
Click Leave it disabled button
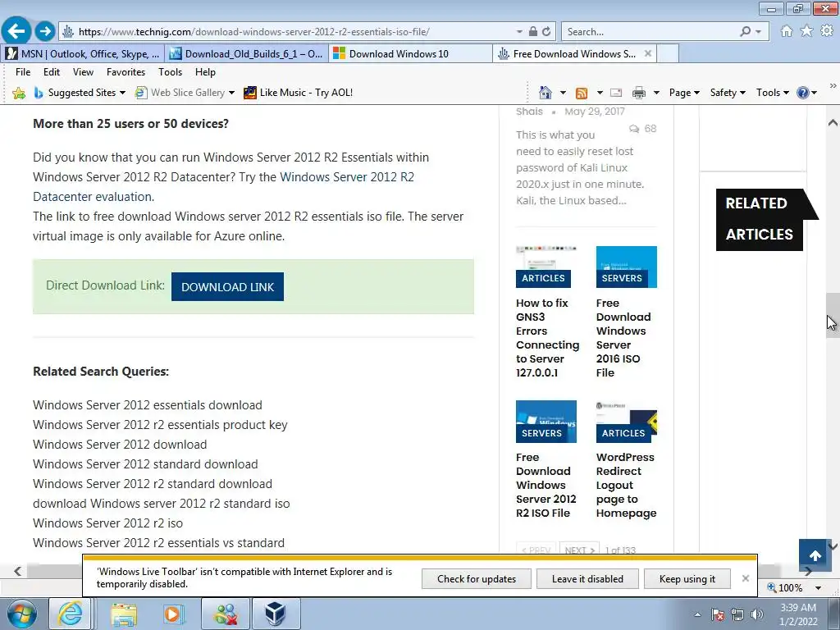[x=587, y=578]
